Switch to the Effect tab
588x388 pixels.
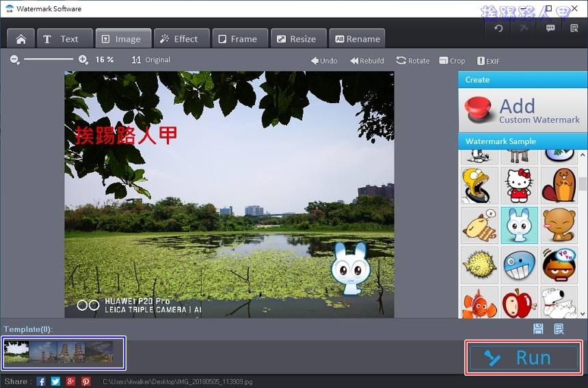point(180,39)
